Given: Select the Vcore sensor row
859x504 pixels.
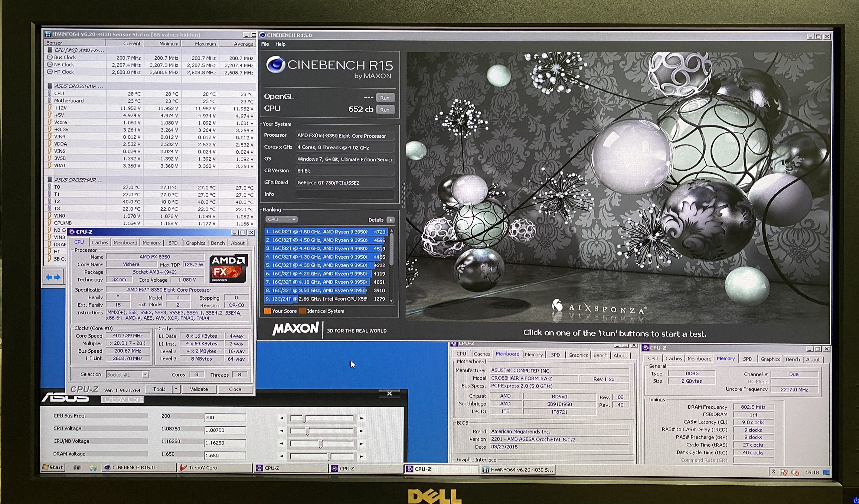Looking at the screenshot, I should (x=150, y=122).
